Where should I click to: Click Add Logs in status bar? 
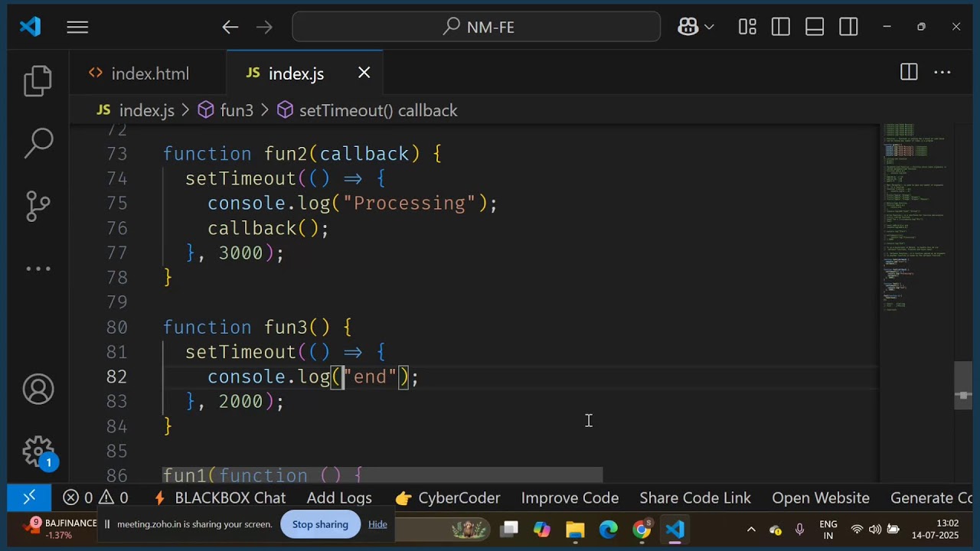coord(339,497)
